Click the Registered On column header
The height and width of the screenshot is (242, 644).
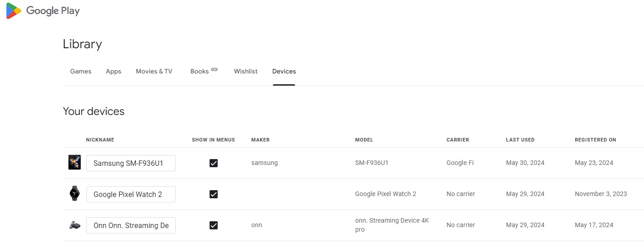coord(595,140)
